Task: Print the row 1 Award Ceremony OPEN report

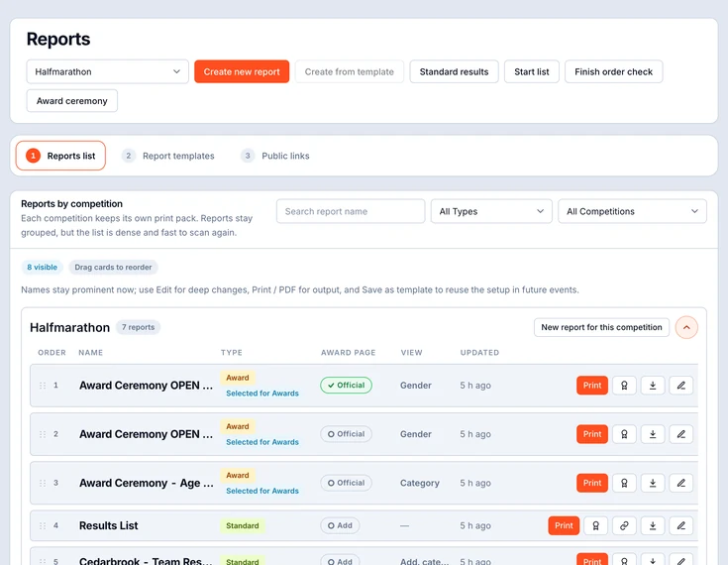Action: pos(592,386)
